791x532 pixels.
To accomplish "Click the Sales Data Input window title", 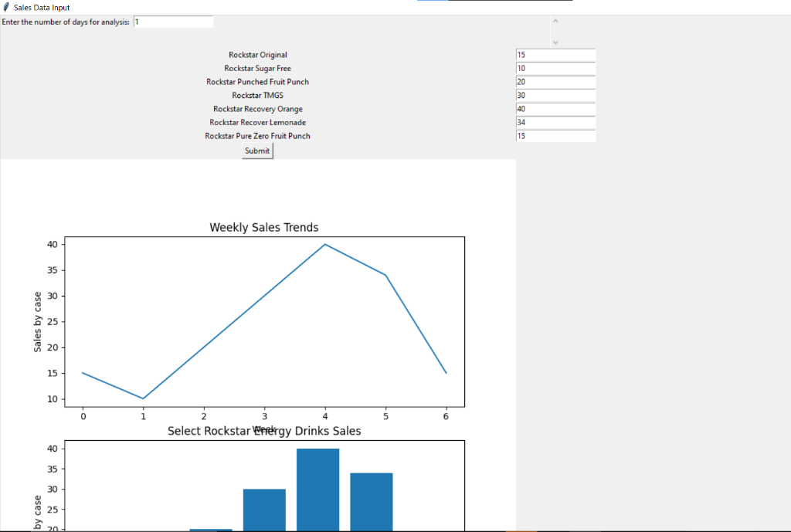I will tap(43, 7).
